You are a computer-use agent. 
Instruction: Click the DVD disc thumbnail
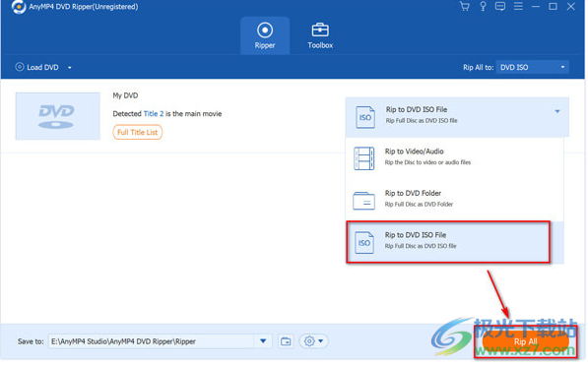58,116
